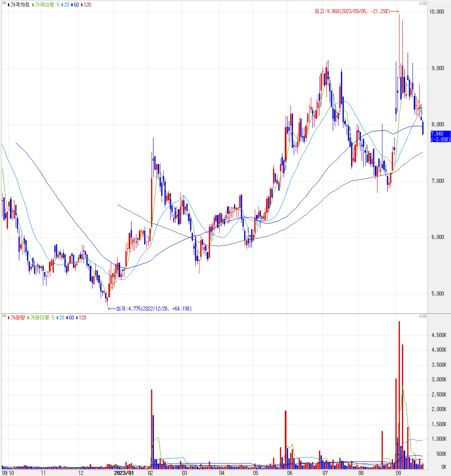Click the 09 month label at axis end

pos(398,473)
